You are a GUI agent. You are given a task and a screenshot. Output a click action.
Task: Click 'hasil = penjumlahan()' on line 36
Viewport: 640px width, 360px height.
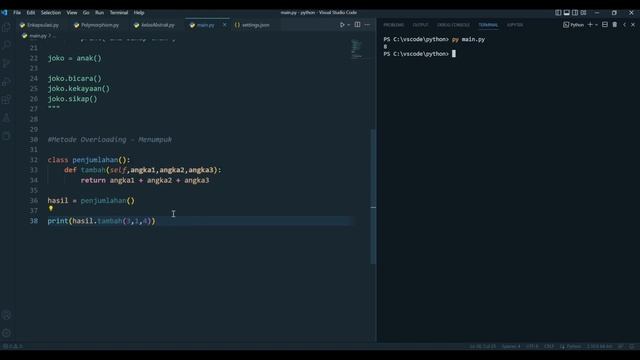(91, 200)
